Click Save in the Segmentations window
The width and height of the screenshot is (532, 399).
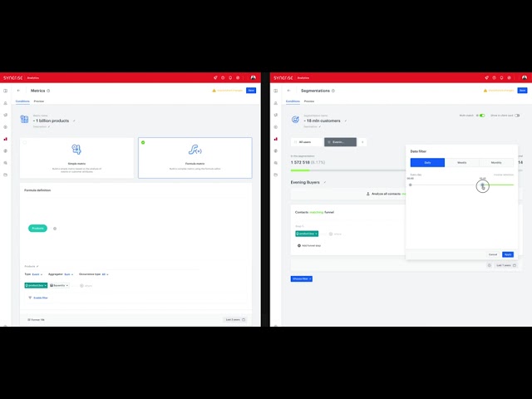pyautogui.click(x=522, y=91)
